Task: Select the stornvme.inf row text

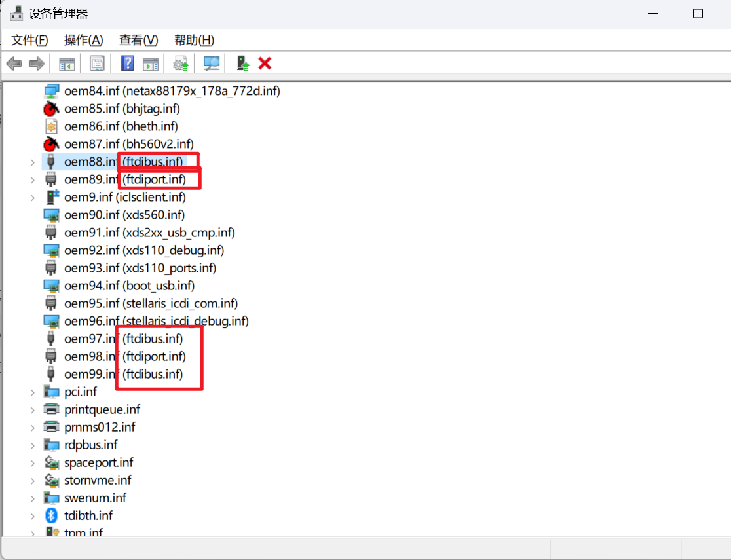Action: (98, 480)
